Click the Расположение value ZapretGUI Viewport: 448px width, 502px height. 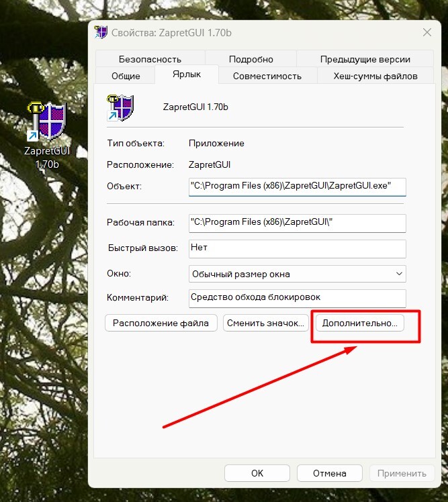[210, 164]
